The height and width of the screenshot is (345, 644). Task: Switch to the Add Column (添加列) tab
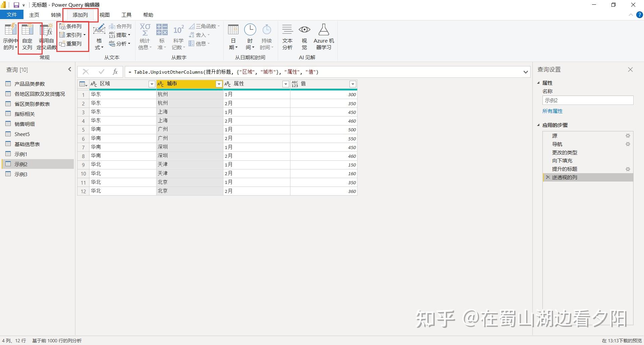[80, 15]
